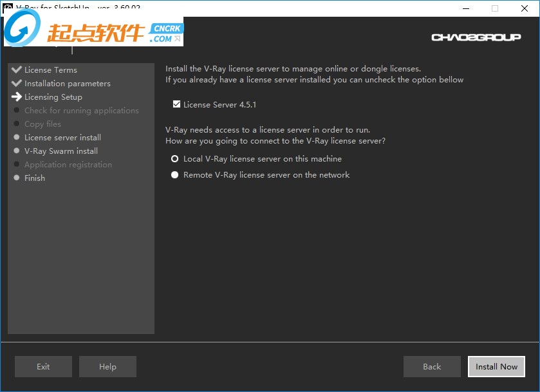Click the Licensing Setup step
Screen dimensions: 540x392
[x=53, y=97]
